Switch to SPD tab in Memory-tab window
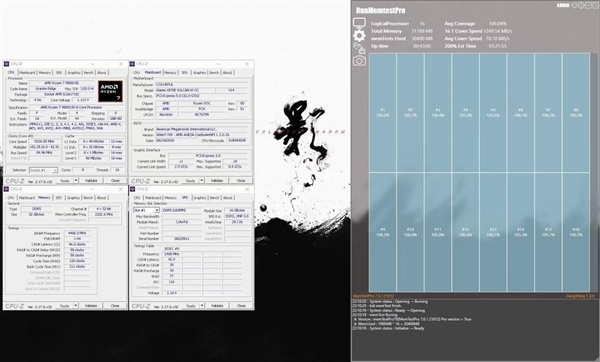This screenshot has width=600, height=362. pyautogui.click(x=59, y=197)
